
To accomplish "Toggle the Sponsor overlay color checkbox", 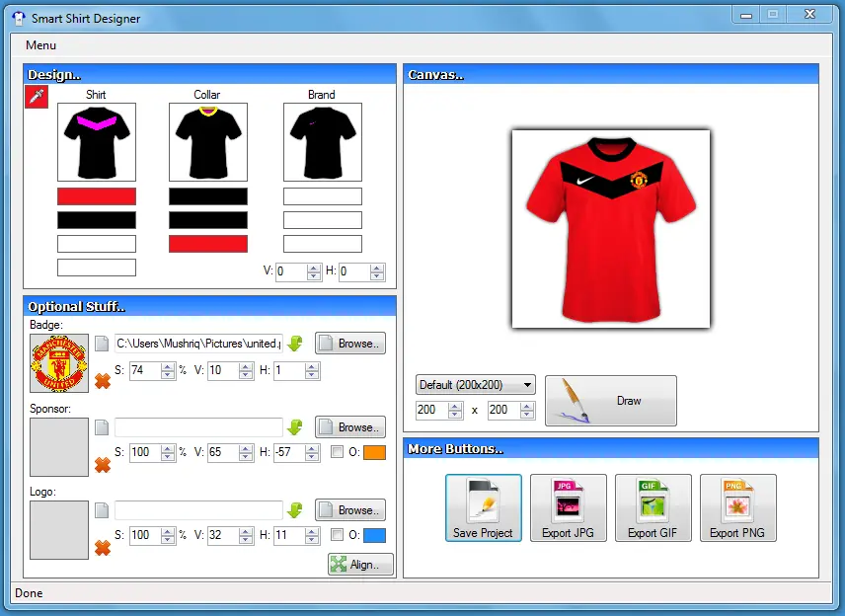I will pos(337,451).
